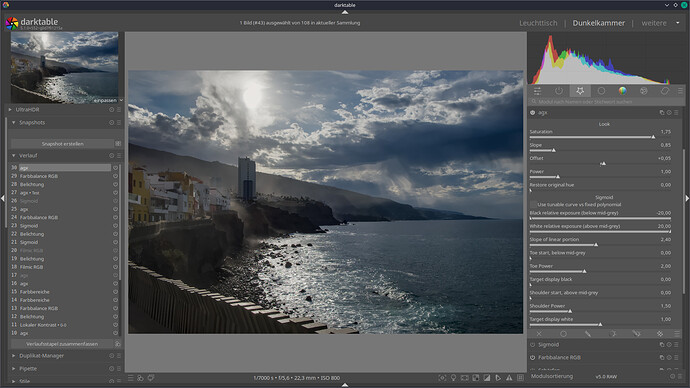Show only active modules group
The height and width of the screenshot is (388, 690).
pos(559,91)
